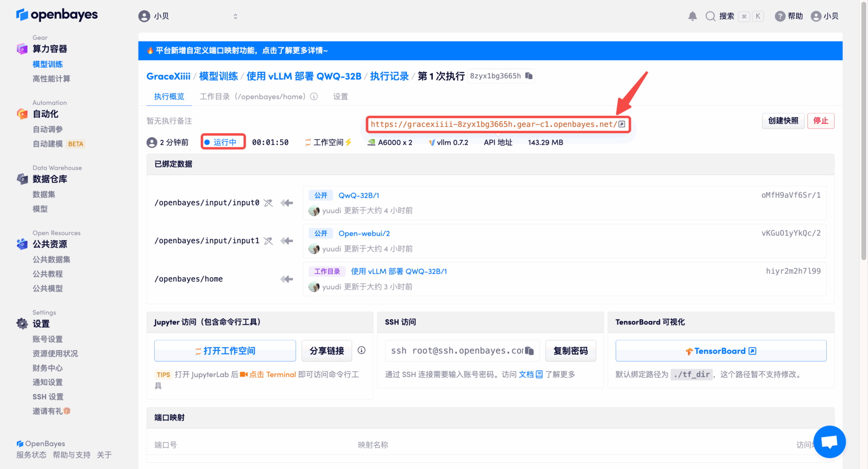Click the API 地址 label
Screen dimensions: 868x469
point(498,142)
